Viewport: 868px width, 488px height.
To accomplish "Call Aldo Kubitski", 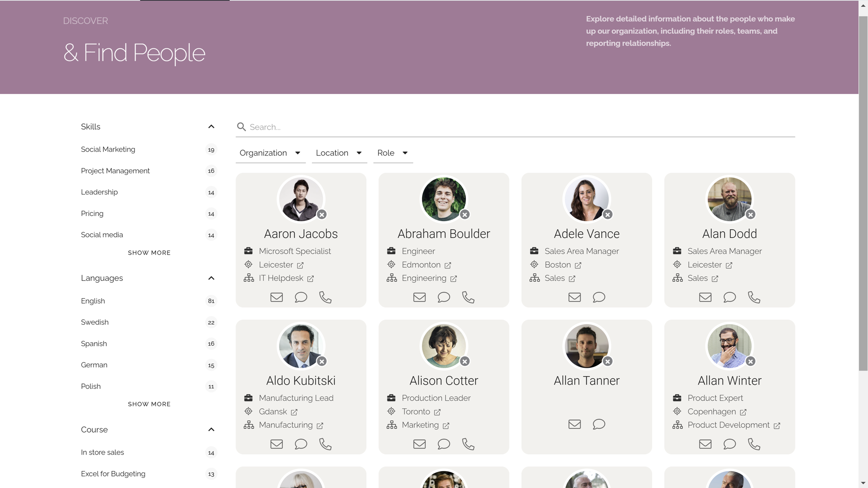I will pyautogui.click(x=325, y=444).
